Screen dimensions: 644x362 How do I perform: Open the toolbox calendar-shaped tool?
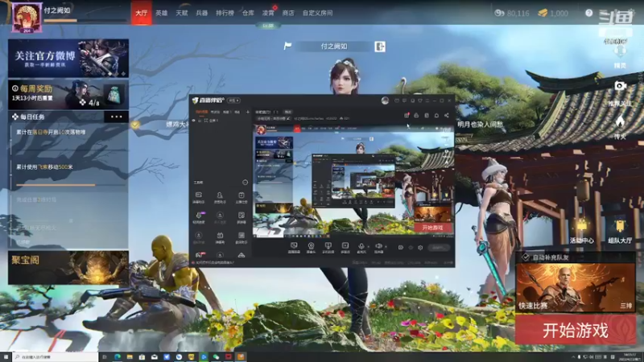click(241, 195)
